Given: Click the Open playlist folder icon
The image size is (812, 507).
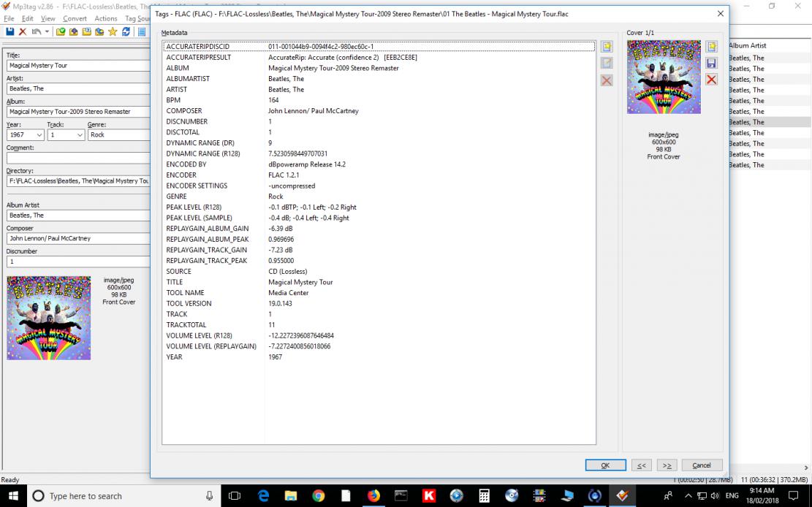Looking at the screenshot, I should [x=86, y=31].
